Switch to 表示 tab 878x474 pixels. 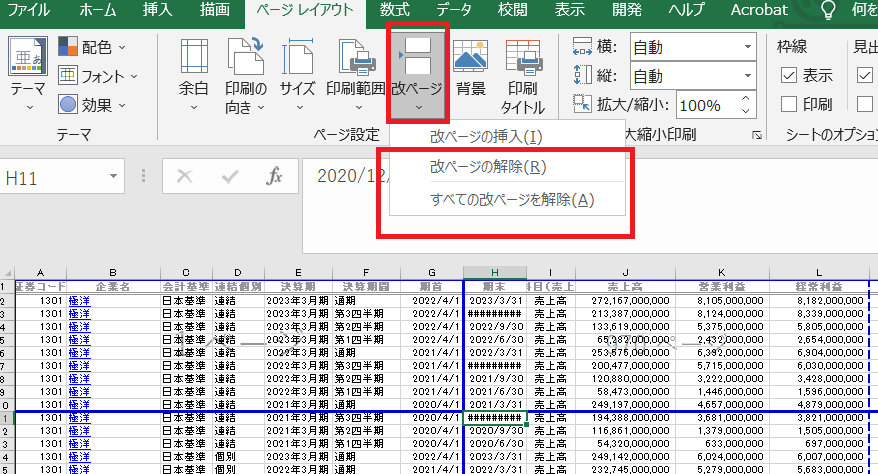pos(569,10)
